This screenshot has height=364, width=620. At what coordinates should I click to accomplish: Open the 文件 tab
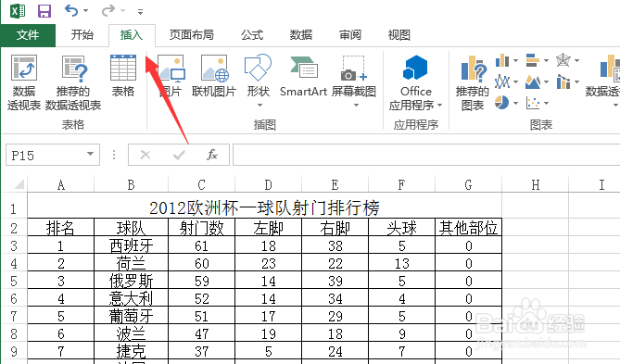pyautogui.click(x=28, y=35)
